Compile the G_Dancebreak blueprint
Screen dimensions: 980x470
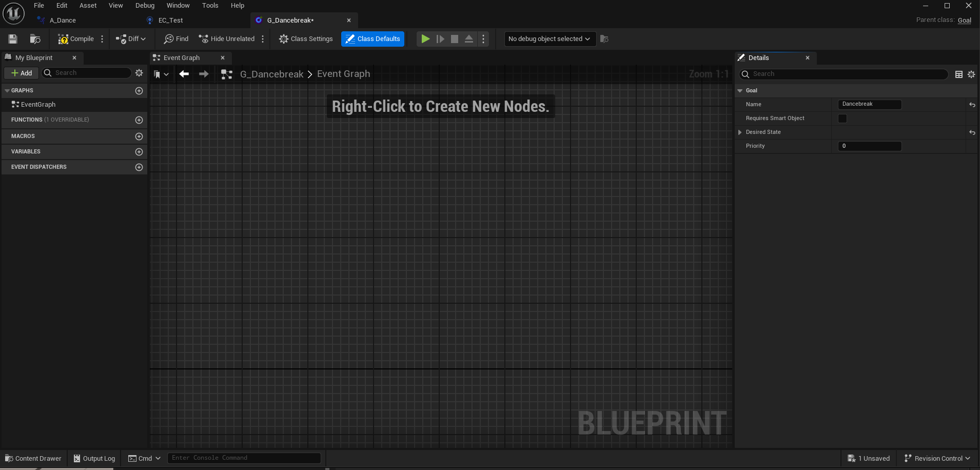76,39
